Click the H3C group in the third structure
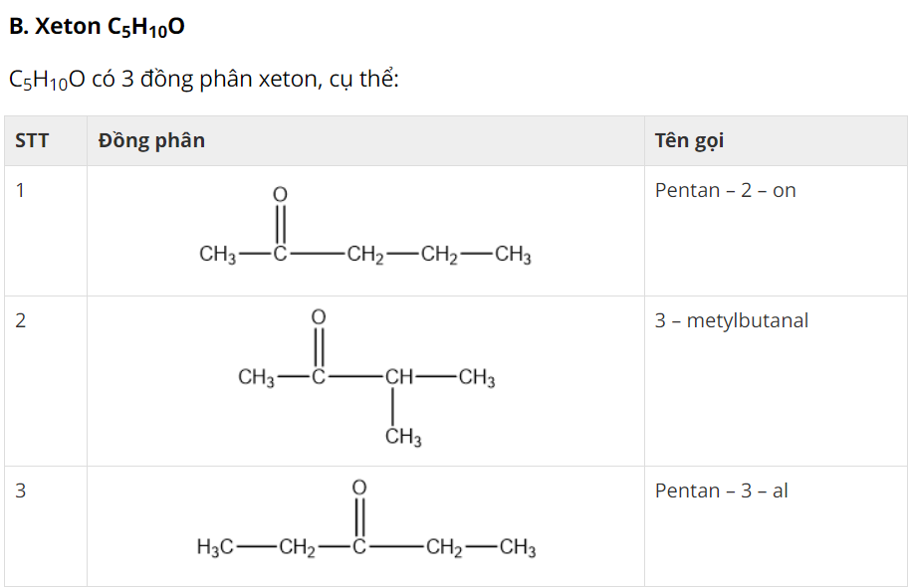The width and height of the screenshot is (910, 588). pyautogui.click(x=215, y=547)
